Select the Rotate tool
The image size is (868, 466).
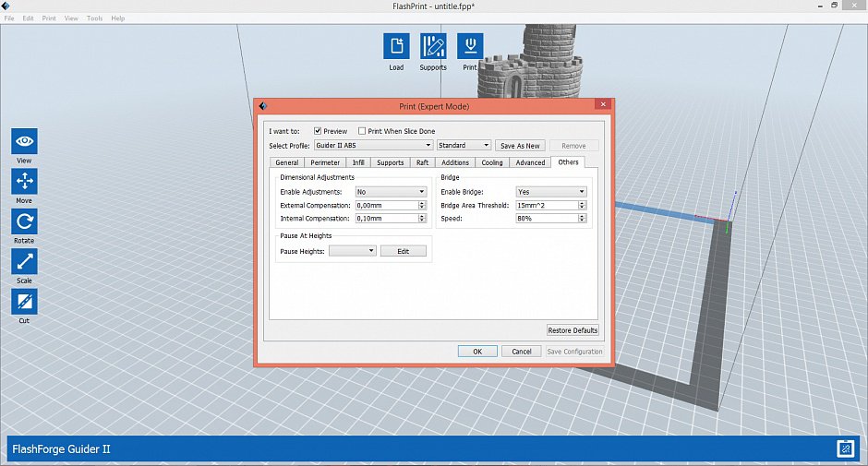(24, 221)
